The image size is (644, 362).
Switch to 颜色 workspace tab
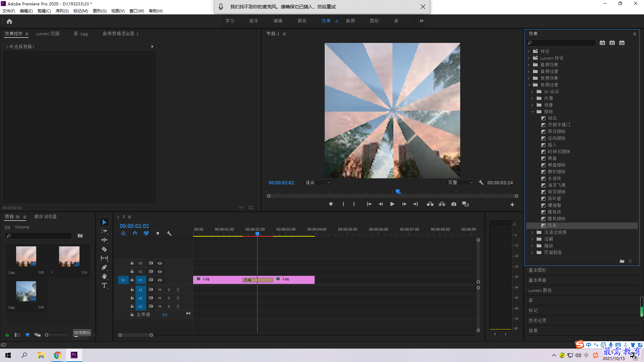coord(302,21)
